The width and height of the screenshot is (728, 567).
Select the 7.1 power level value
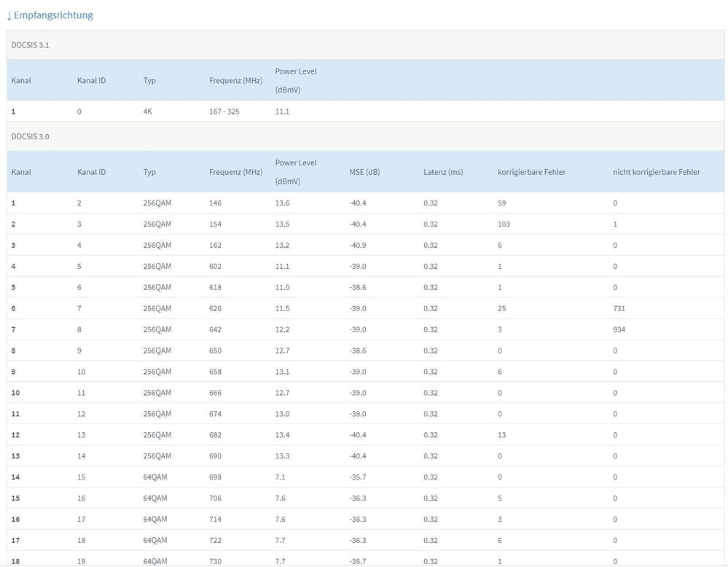pos(280,477)
